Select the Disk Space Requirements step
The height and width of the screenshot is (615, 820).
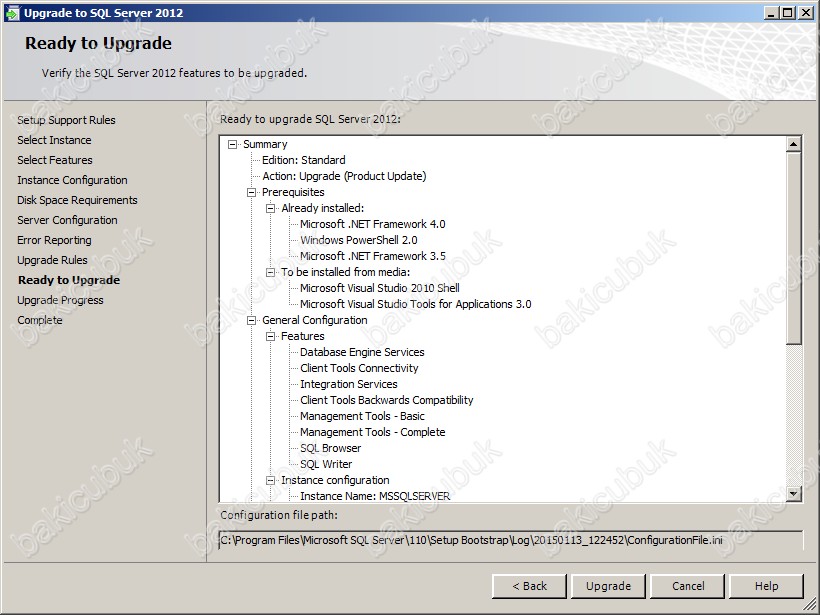coord(77,200)
